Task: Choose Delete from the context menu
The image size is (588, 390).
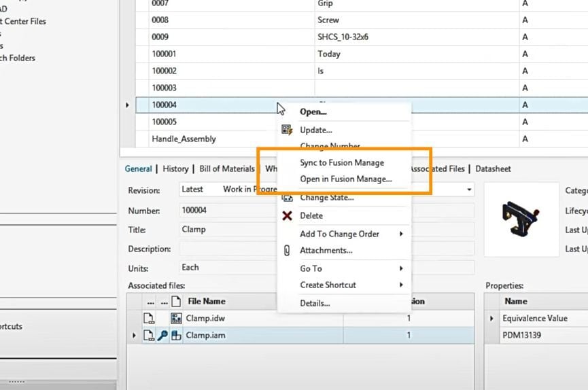Action: [x=311, y=215]
